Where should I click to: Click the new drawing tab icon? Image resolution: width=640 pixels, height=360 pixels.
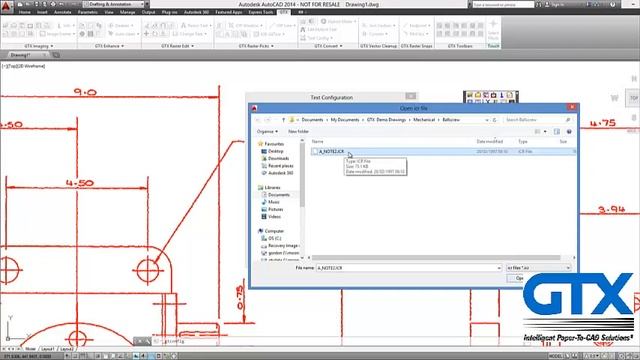click(x=56, y=55)
